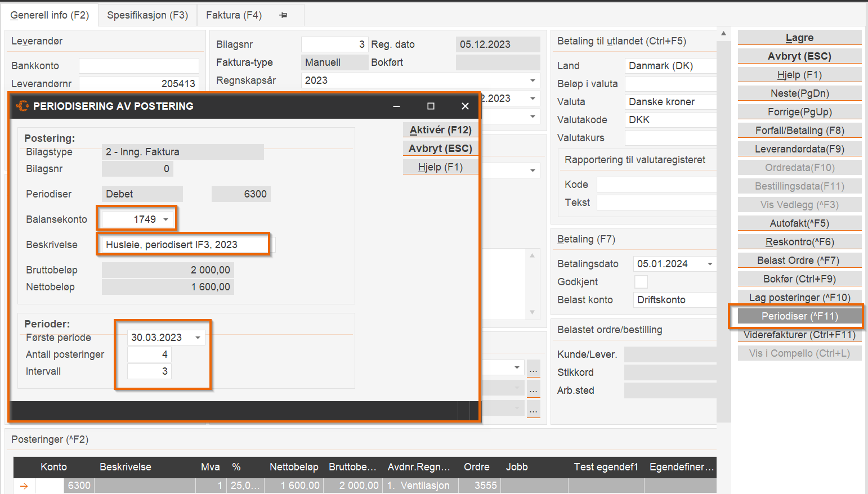Click the pin icon next to Faktura tab
The image size is (868, 494).
pyautogui.click(x=283, y=15)
